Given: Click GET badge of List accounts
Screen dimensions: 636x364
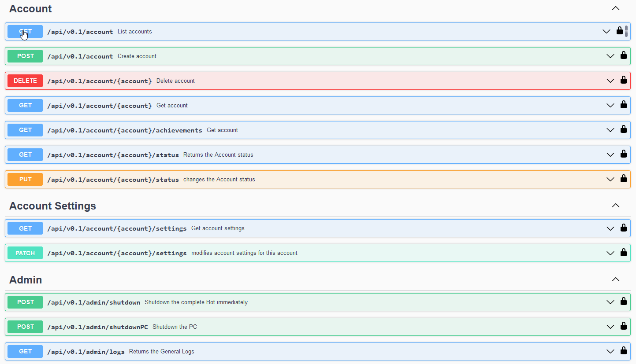Looking at the screenshot, I should (x=25, y=31).
